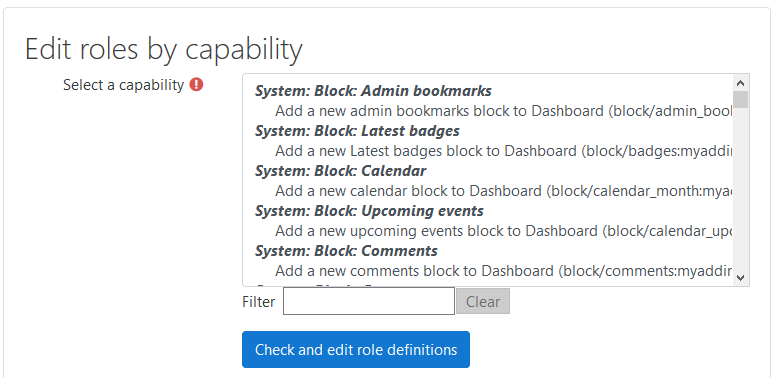The height and width of the screenshot is (378, 779).
Task: Focus the Filter text input field
Action: pos(369,301)
